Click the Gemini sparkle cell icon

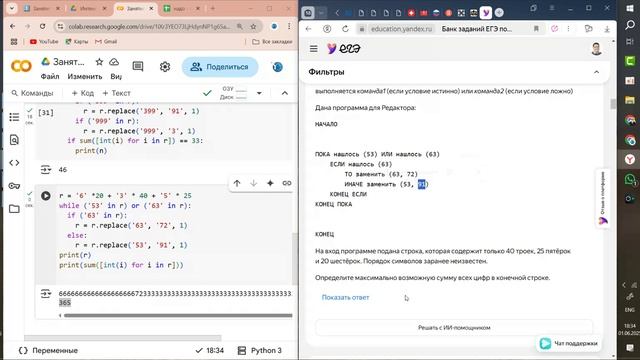[270, 183]
